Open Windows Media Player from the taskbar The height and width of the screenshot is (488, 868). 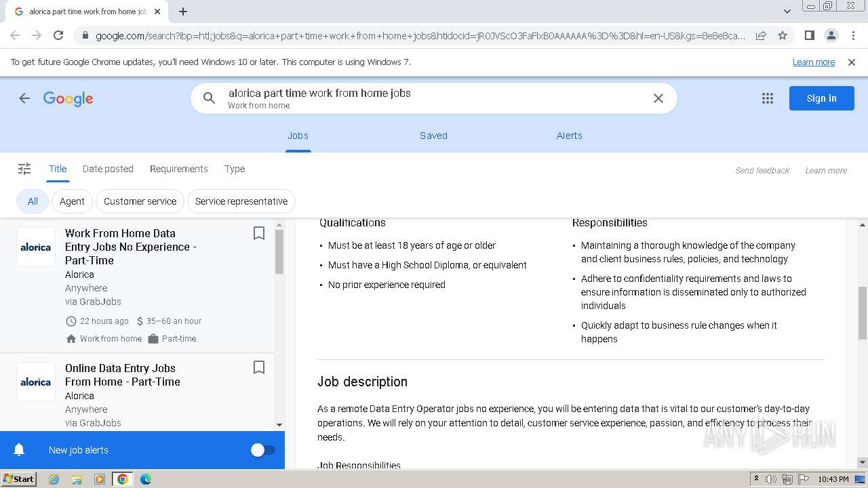[x=100, y=479]
